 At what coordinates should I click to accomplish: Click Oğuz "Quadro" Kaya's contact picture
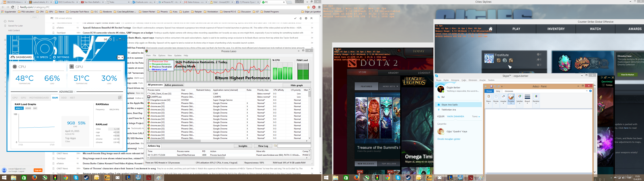click(441, 131)
